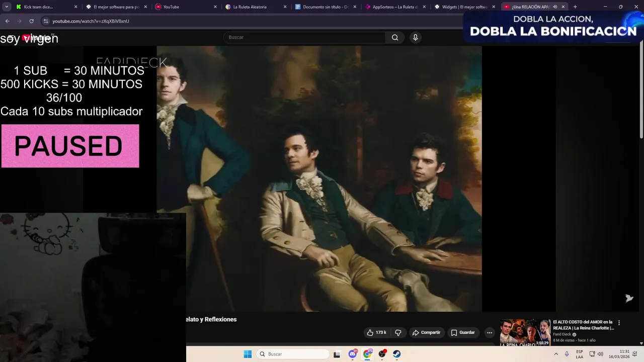Switch to AppSorteos La Ruleta tab
Viewport: 644px width, 362px height.
point(395,7)
